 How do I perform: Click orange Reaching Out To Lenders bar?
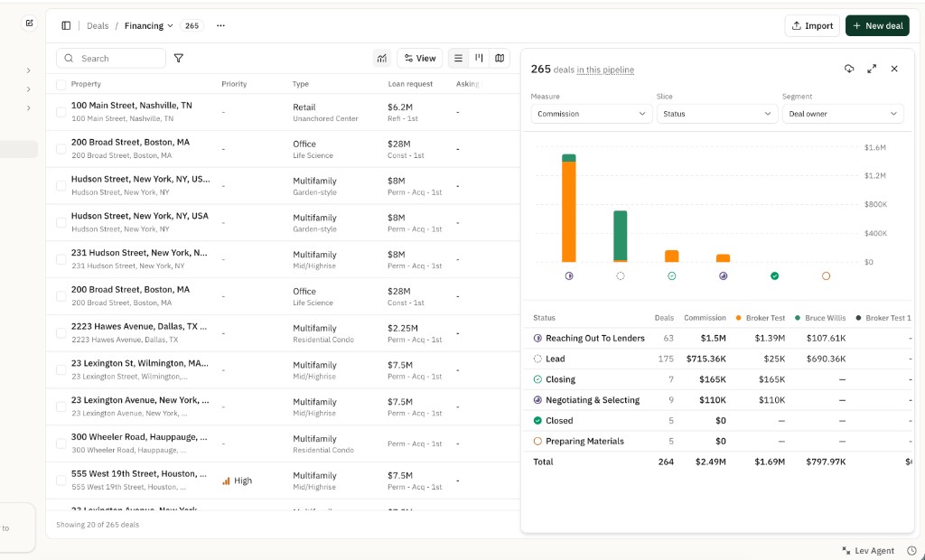point(569,211)
